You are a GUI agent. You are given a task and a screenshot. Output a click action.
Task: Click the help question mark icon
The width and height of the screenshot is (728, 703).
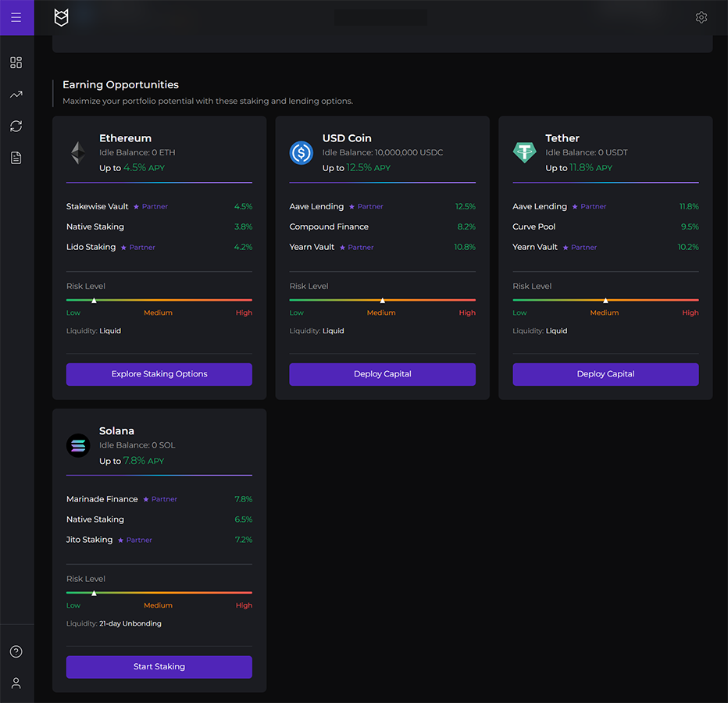16,651
